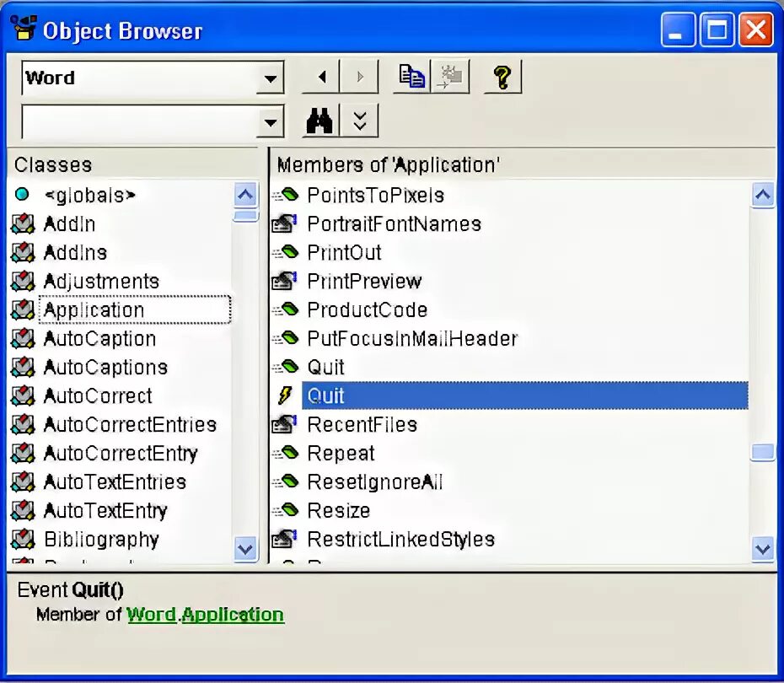Select the PointsToPixels member
This screenshot has width=784, height=683.
click(x=375, y=195)
